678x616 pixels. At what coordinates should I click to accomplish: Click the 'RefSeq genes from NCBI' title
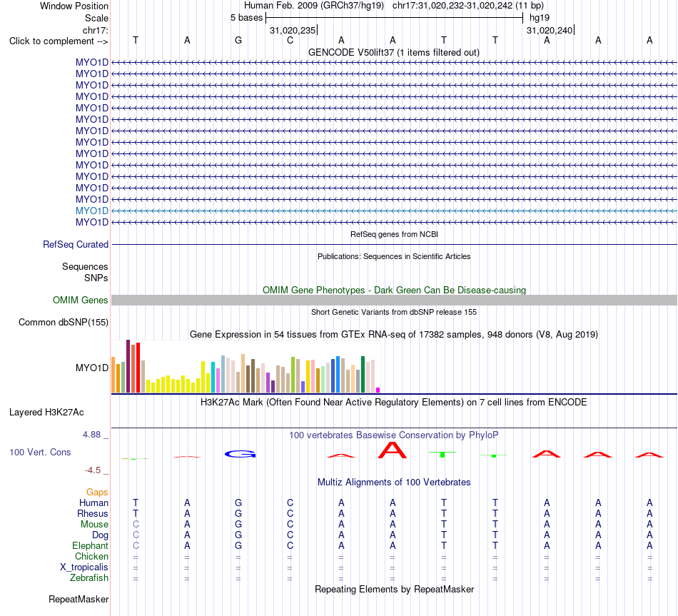(x=394, y=234)
